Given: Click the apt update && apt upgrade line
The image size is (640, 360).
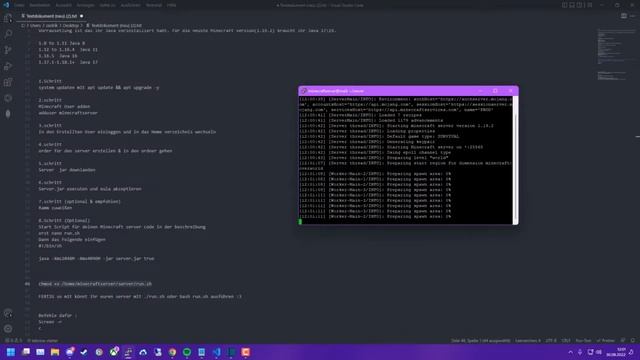Looking at the screenshot, I should pyautogui.click(x=99, y=87).
